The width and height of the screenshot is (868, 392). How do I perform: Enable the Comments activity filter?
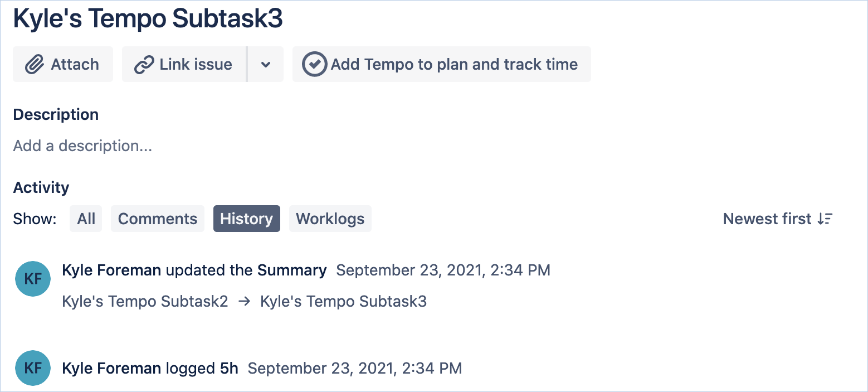point(157,219)
